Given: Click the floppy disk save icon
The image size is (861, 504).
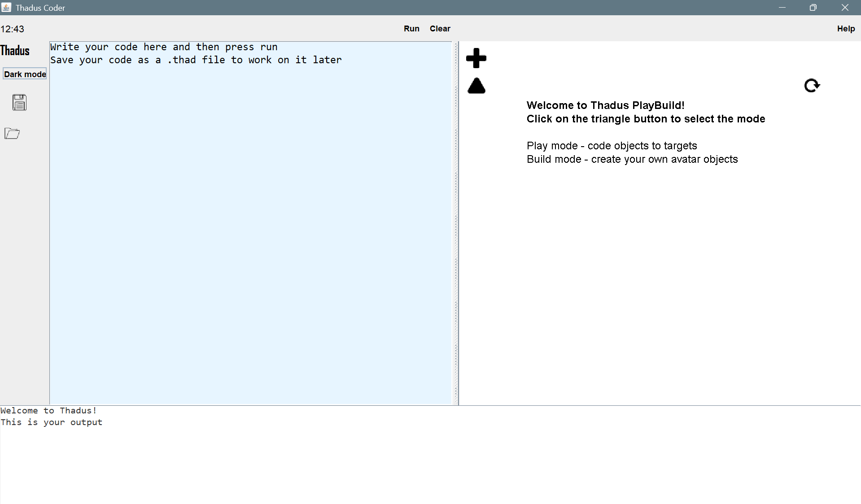Looking at the screenshot, I should (19, 103).
